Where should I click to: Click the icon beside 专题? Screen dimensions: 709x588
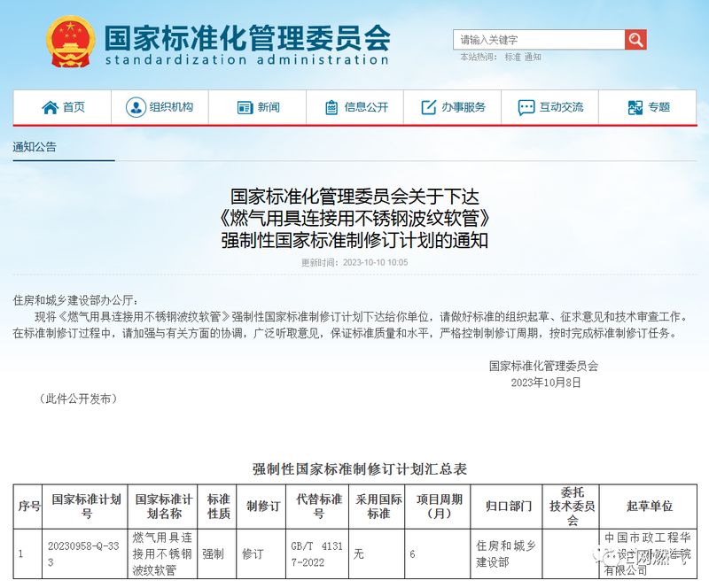pos(635,107)
